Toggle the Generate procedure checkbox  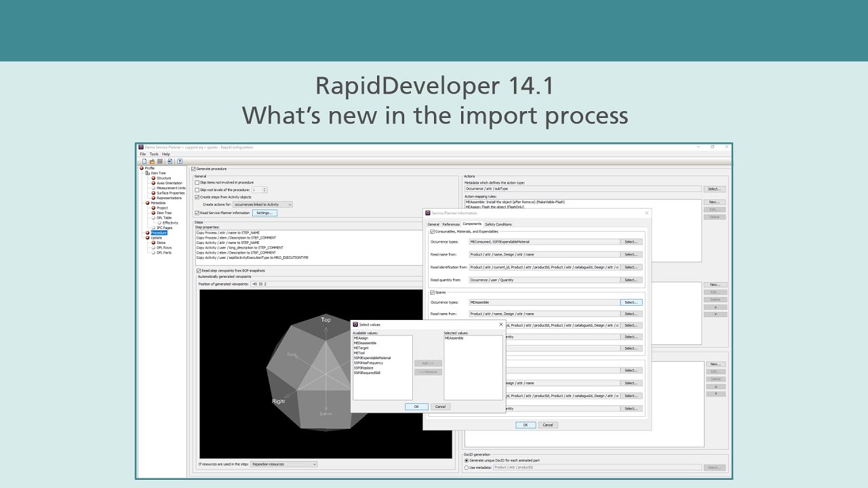[193, 169]
